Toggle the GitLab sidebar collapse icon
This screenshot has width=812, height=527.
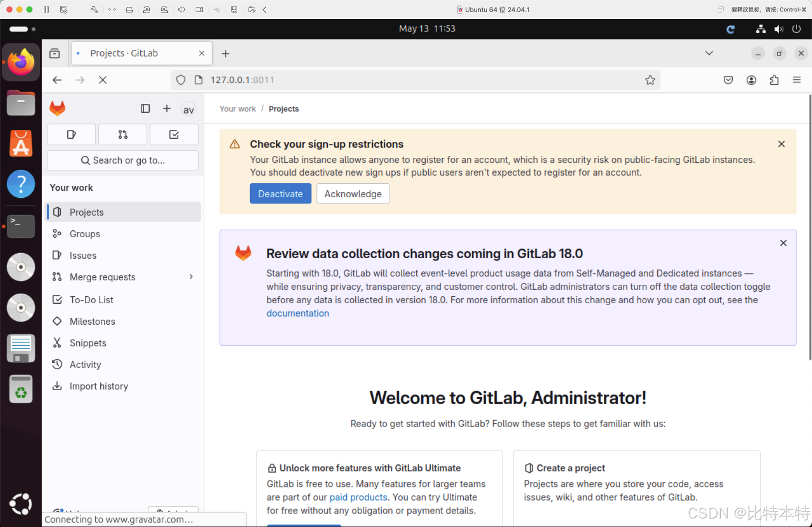[145, 108]
